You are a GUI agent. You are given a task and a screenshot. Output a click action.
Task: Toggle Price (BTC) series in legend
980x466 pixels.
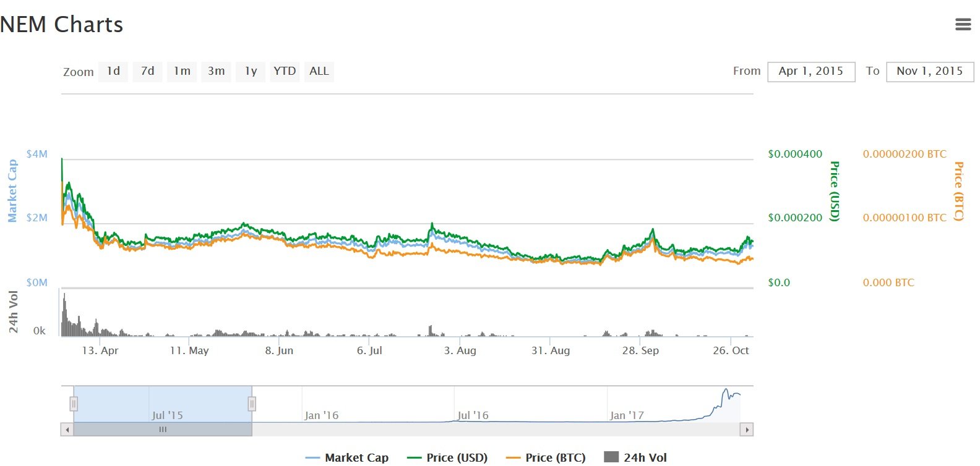click(546, 457)
